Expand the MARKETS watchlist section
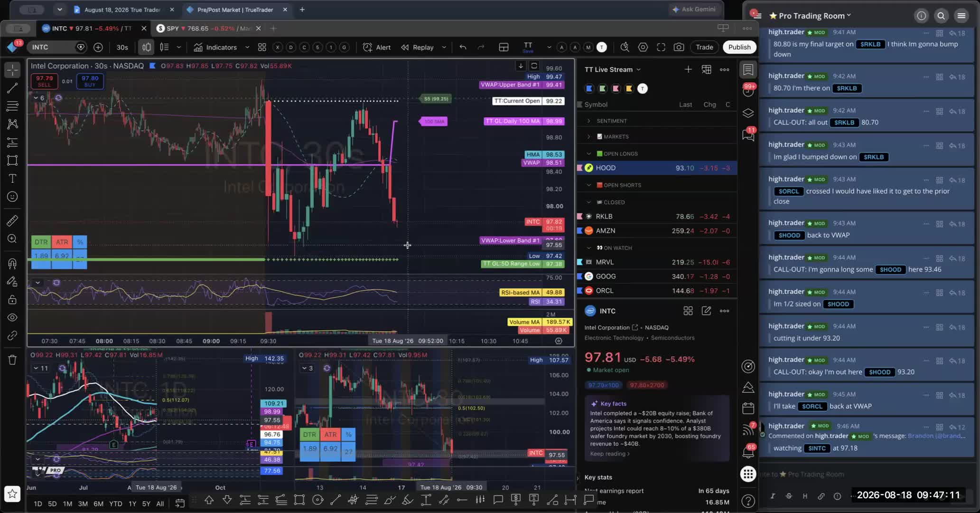The image size is (980, 513). pos(589,136)
